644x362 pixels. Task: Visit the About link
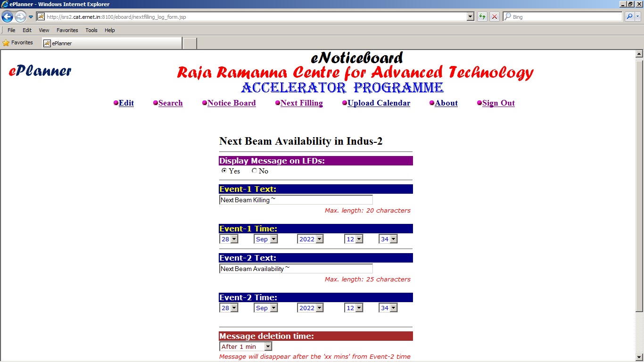[x=446, y=103]
